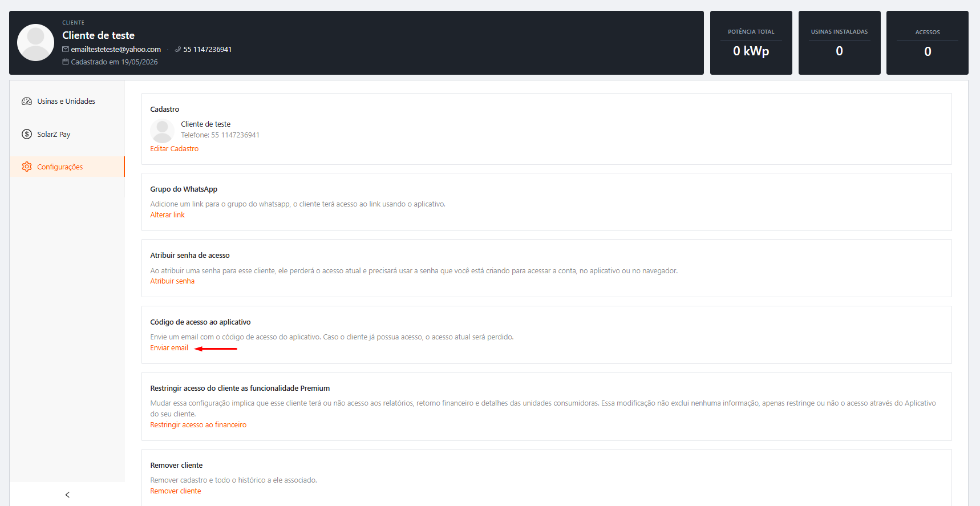The height and width of the screenshot is (506, 980).
Task: Click the email emailtesteteste@yahoo.com in the header
Action: [x=116, y=50]
